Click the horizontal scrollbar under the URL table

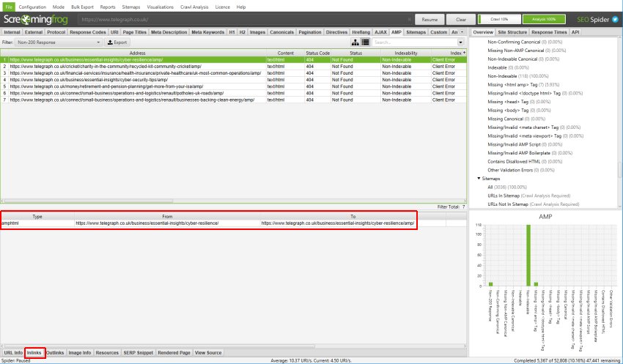[89, 201]
